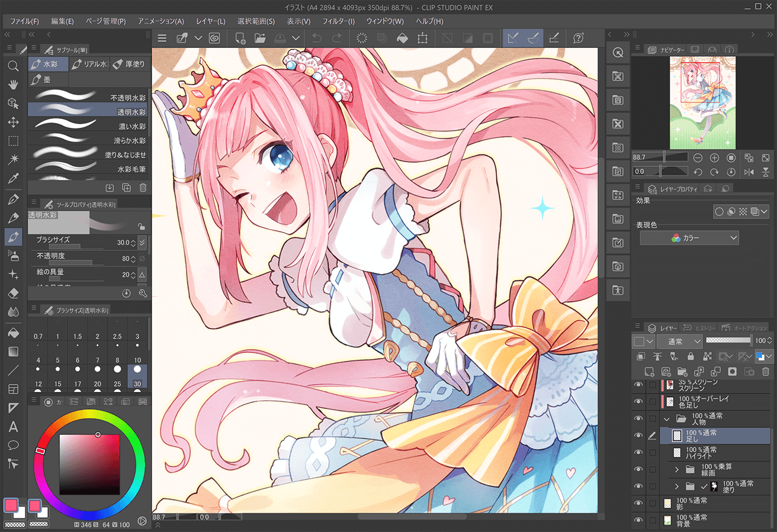Viewport: 777px width, 532px height.
Task: Delete the selected sub tool with the trash button
Action: [142, 187]
